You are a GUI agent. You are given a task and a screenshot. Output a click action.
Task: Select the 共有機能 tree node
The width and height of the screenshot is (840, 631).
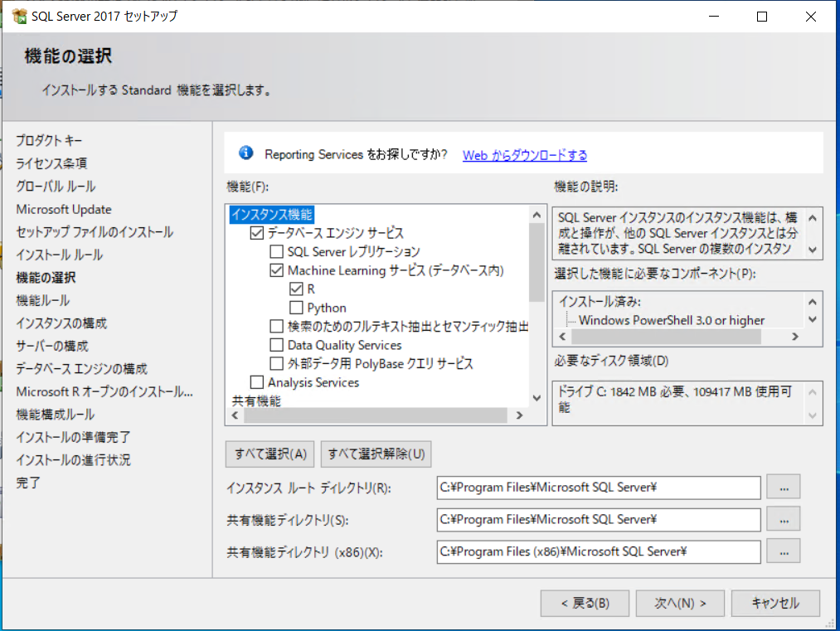coord(256,400)
